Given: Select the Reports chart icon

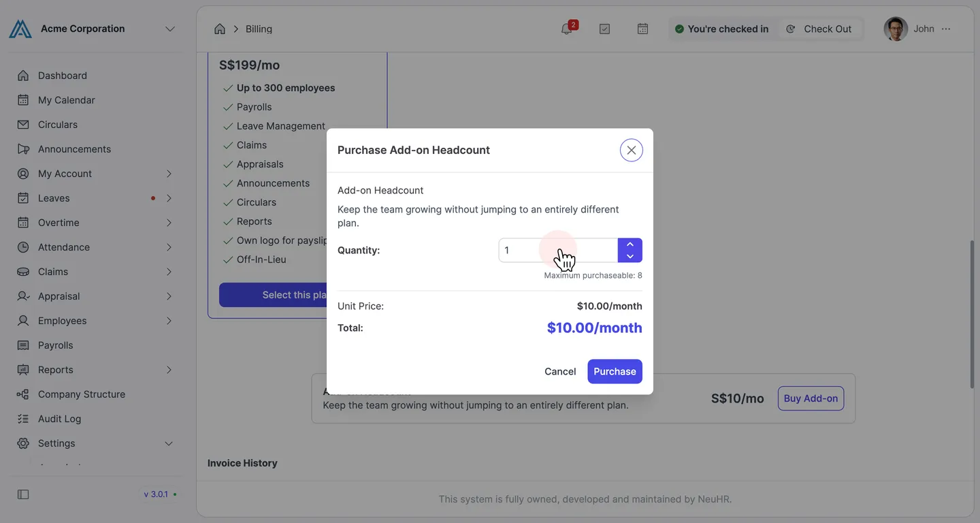Looking at the screenshot, I should tap(23, 370).
